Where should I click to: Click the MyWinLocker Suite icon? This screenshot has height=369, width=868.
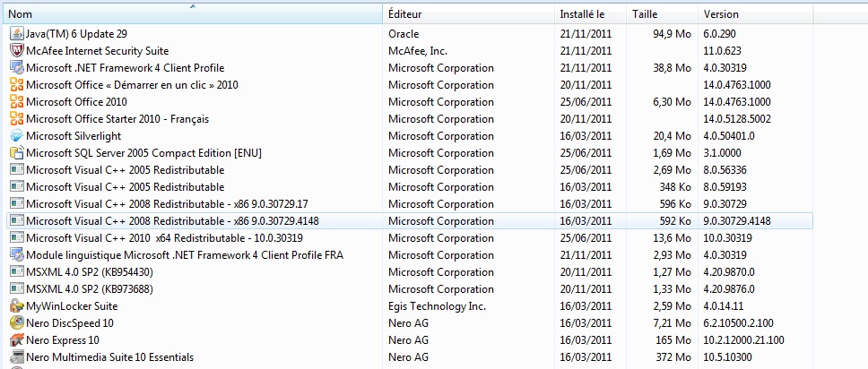click(x=16, y=306)
